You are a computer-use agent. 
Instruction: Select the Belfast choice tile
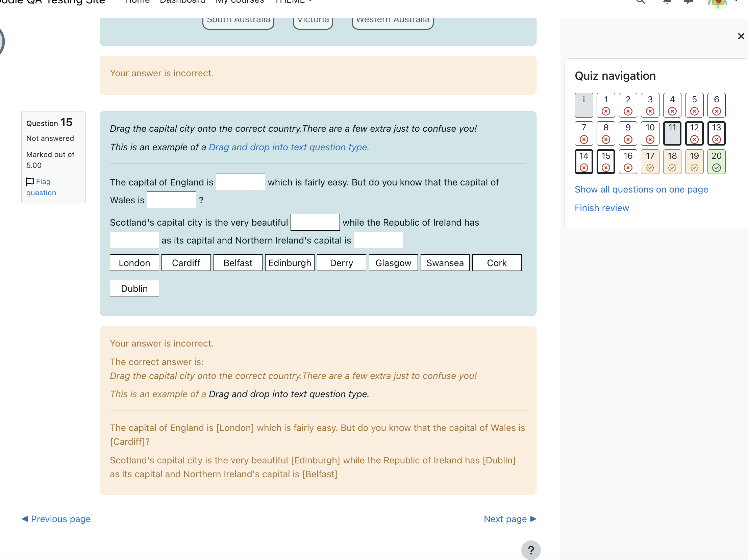click(238, 262)
